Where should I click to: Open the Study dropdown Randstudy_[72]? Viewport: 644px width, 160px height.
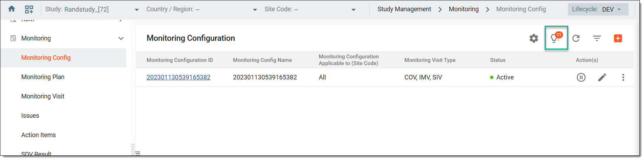click(x=92, y=9)
